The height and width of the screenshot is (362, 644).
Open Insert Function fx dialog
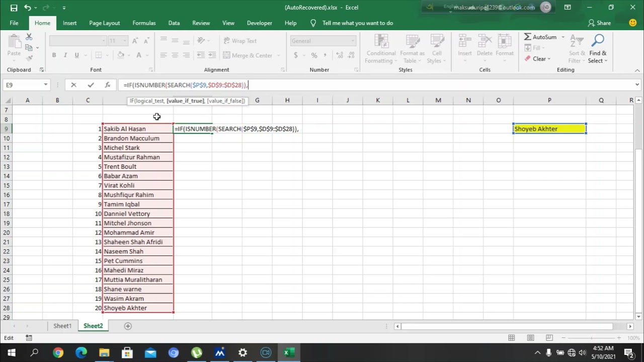[x=107, y=85]
